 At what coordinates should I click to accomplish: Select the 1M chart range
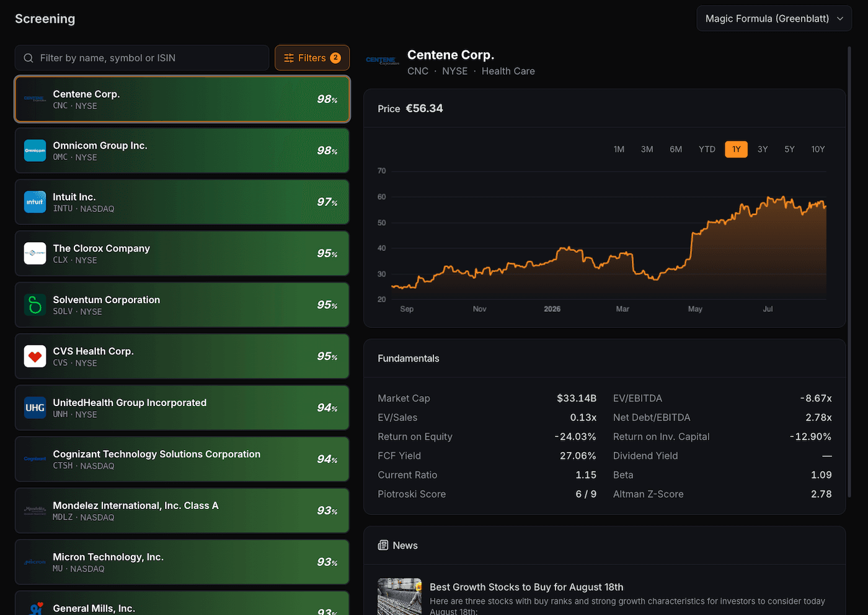pos(619,149)
